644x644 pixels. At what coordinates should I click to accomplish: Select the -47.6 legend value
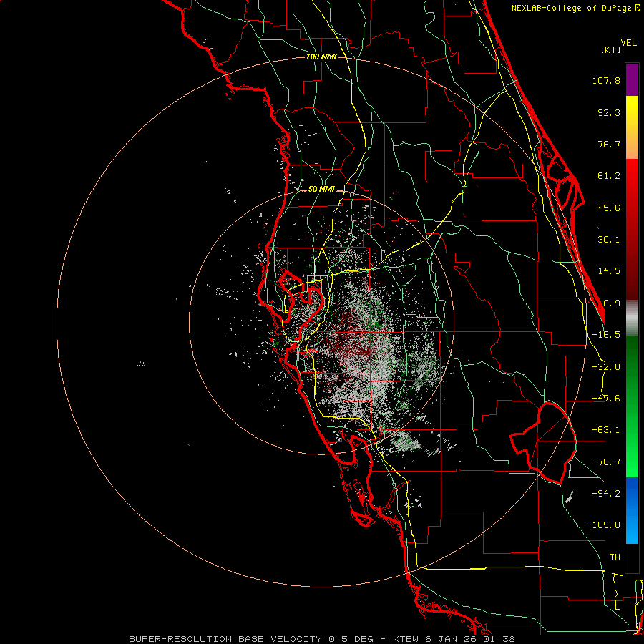[x=606, y=399]
